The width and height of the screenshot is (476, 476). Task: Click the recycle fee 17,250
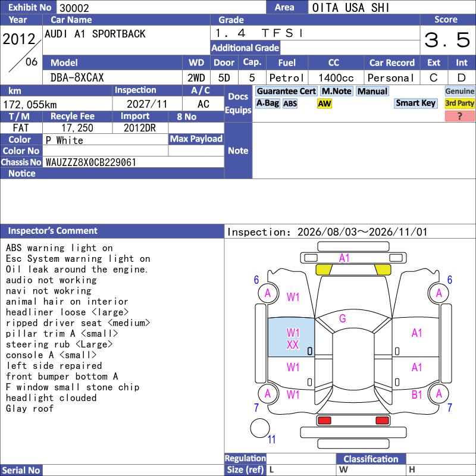(77, 128)
